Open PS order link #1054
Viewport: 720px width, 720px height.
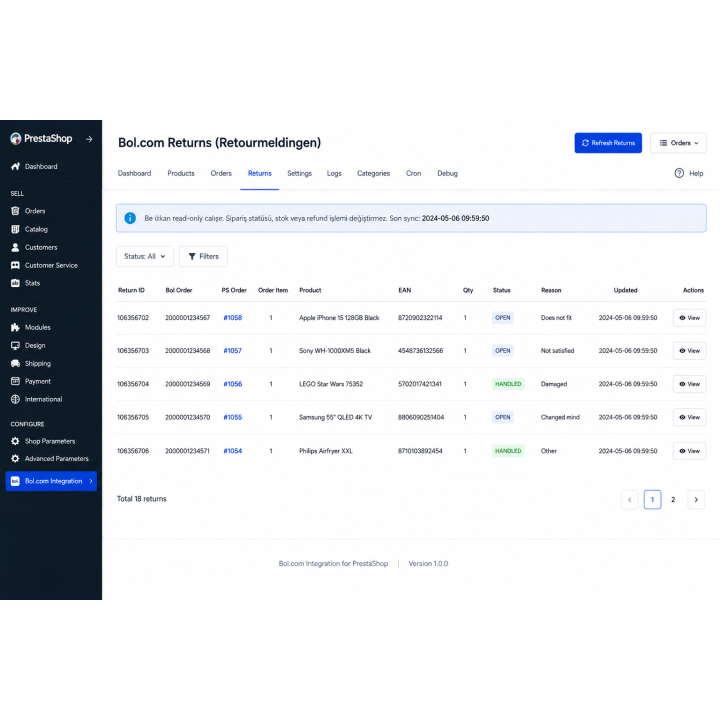232,451
